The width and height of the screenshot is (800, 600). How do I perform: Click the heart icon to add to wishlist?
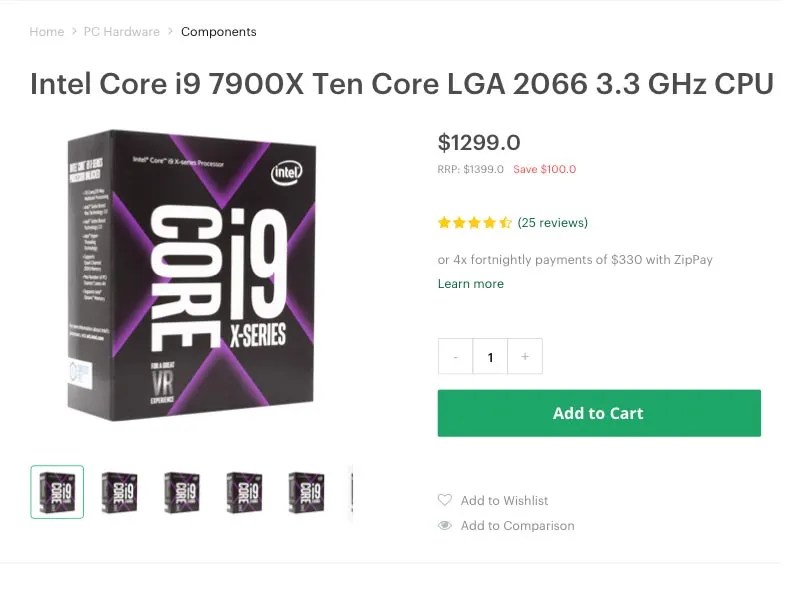coord(444,500)
